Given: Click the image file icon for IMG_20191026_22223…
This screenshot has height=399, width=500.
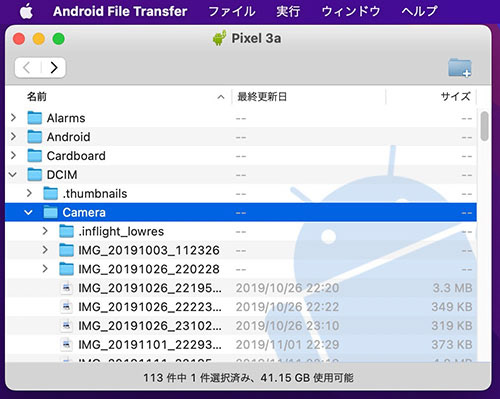Looking at the screenshot, I should pos(66,307).
